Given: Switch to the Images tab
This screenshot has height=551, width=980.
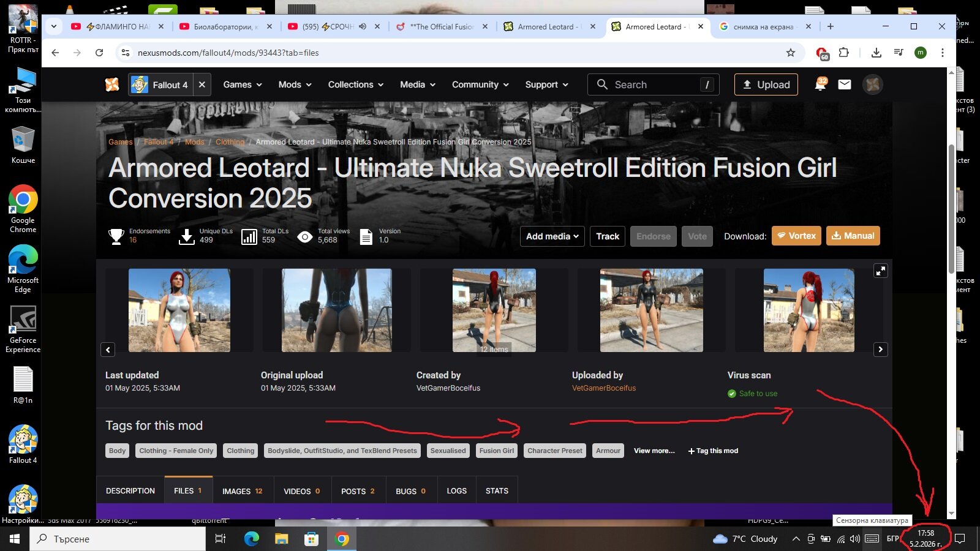Looking at the screenshot, I should click(x=243, y=491).
